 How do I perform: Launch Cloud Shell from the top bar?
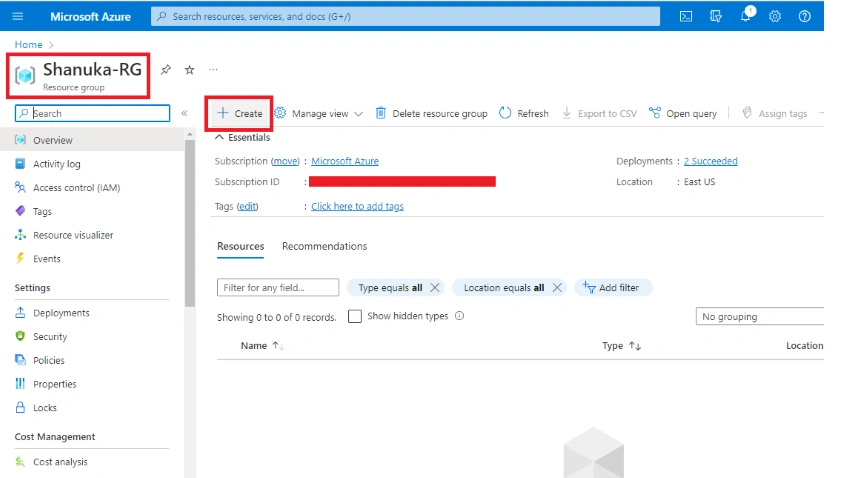[x=686, y=16]
